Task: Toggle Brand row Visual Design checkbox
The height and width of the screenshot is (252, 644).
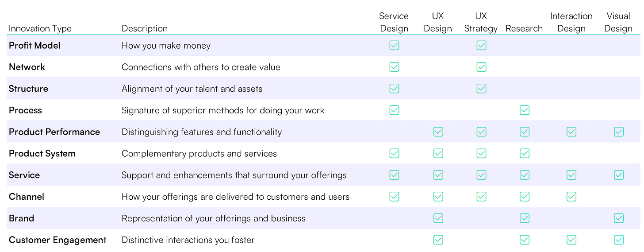Action: point(619,218)
